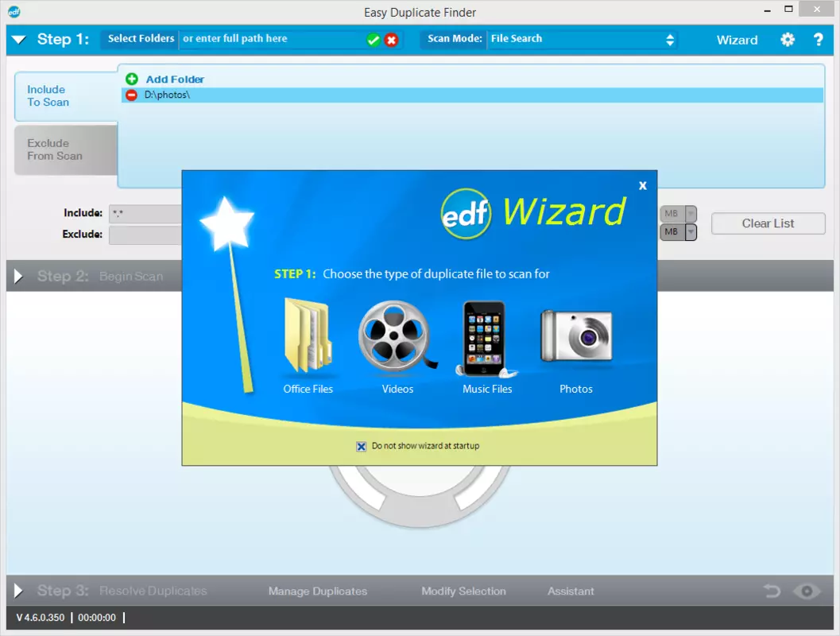Toggle the eye preview icon in Step 3 bar
This screenshot has width=840, height=636.
807,591
